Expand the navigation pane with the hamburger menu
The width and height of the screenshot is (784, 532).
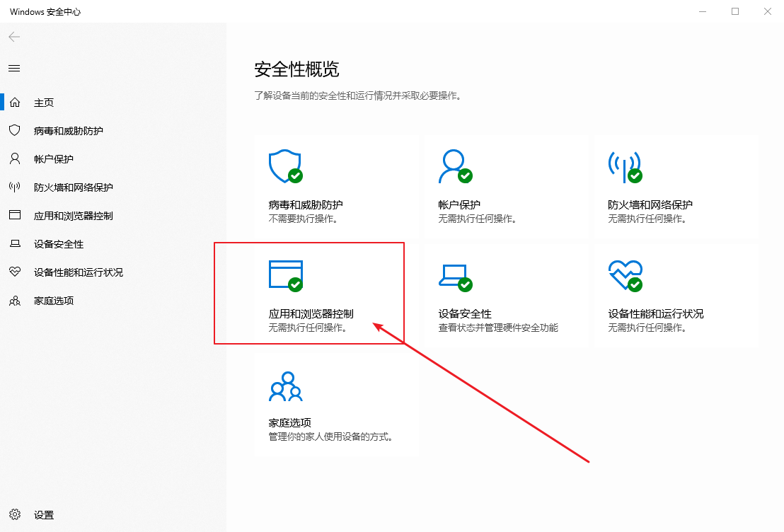[13, 68]
